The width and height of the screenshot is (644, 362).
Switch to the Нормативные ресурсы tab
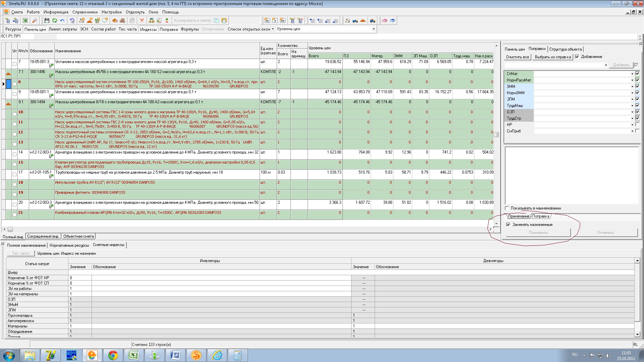coord(69,245)
